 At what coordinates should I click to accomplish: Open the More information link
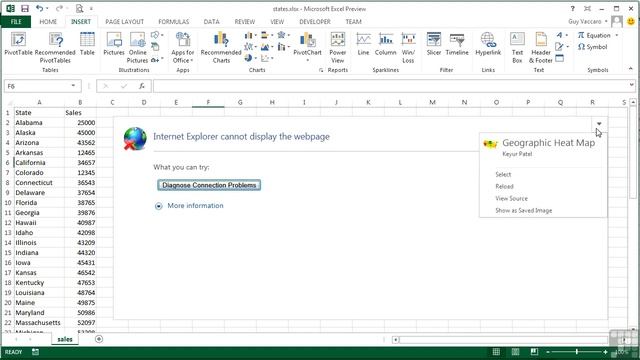tap(195, 206)
